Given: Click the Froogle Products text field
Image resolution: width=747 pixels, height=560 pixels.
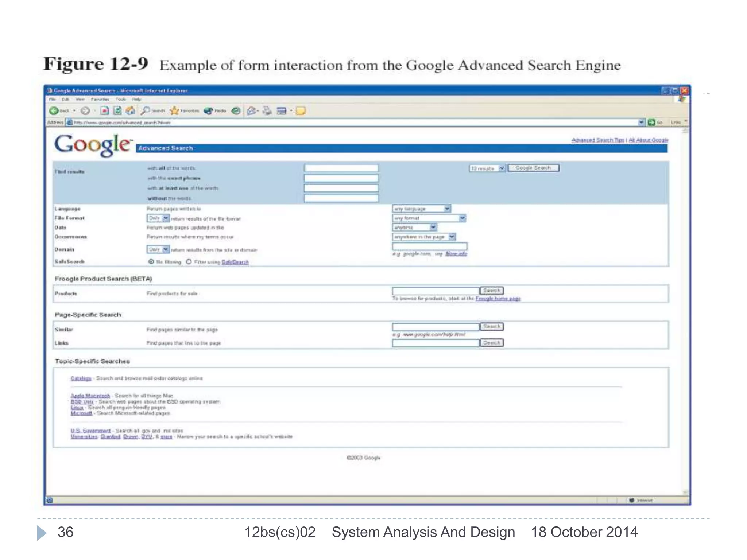Looking at the screenshot, I should pos(436,291).
